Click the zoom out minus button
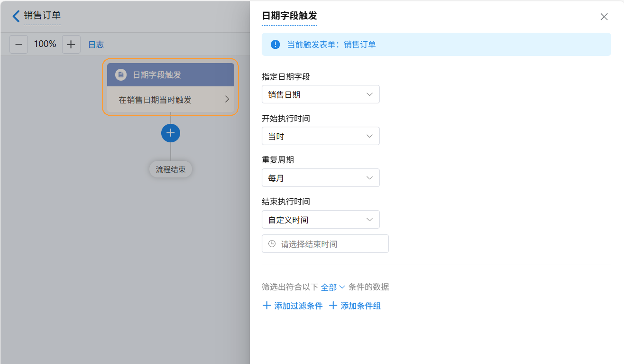Screen dimensions: 624x364 (19, 44)
